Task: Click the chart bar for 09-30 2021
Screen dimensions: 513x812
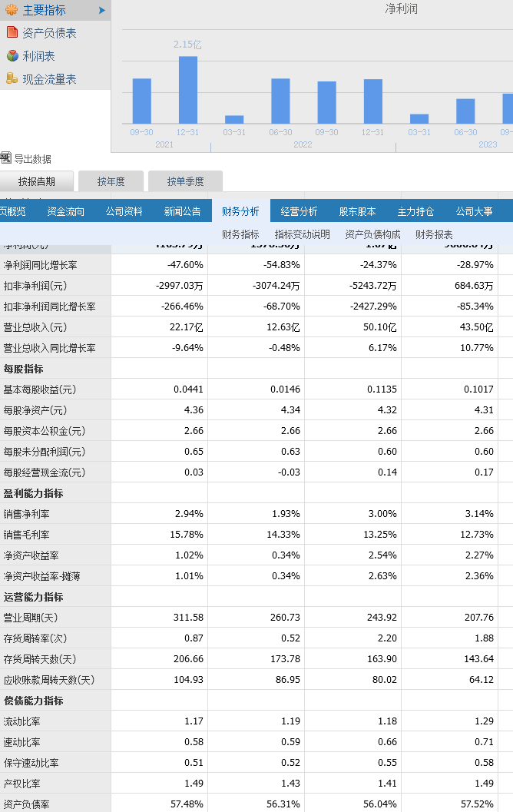Action: [x=142, y=101]
